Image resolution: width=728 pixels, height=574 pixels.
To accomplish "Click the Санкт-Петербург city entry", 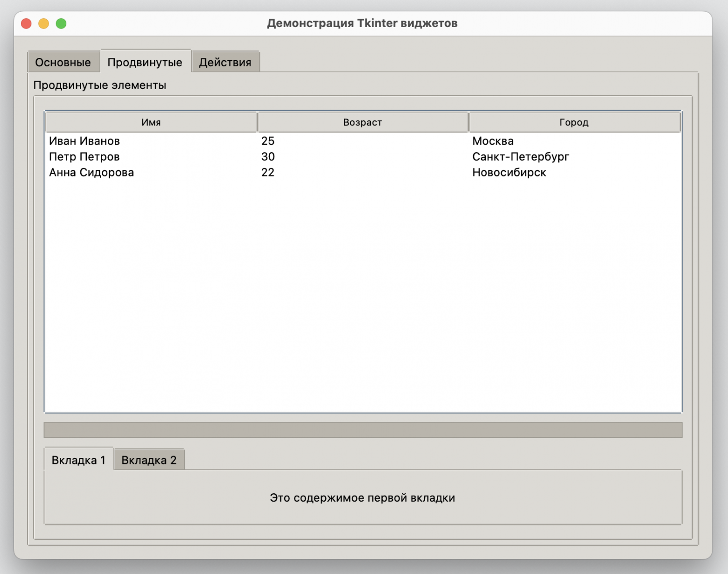I will point(520,157).
